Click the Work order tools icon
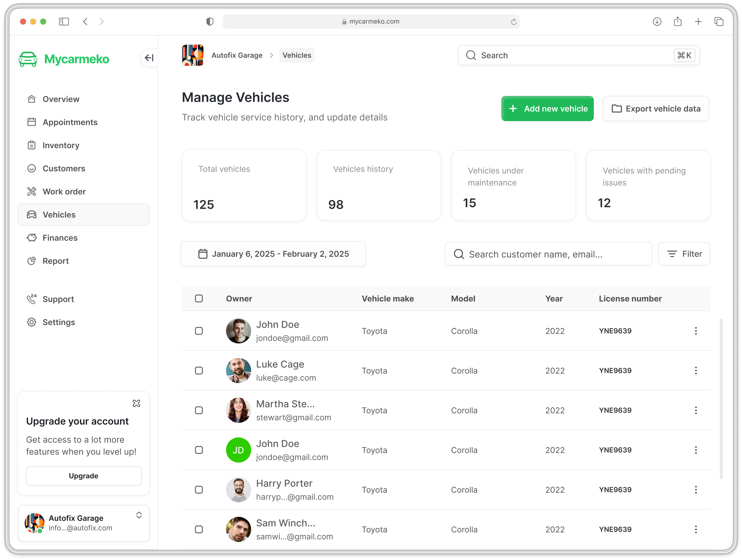742x560 pixels. 31,191
